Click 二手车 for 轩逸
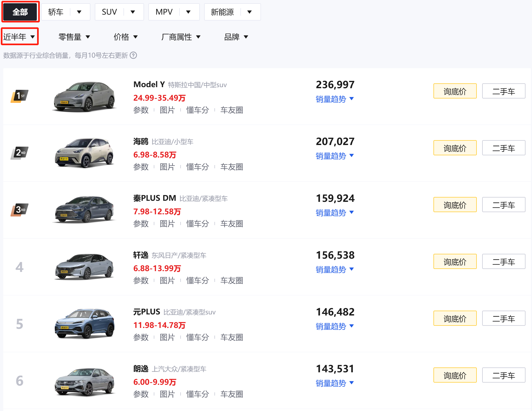This screenshot has width=532, height=411. (x=504, y=262)
